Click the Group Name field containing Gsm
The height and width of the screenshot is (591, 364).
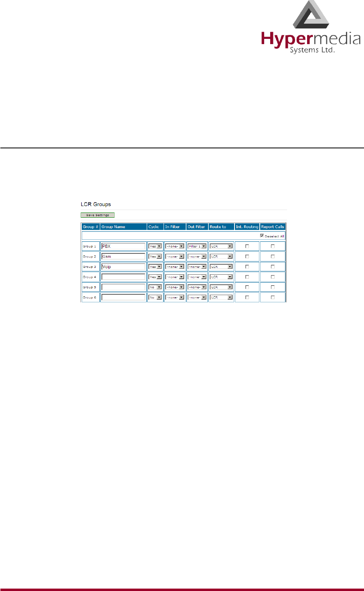(x=123, y=257)
